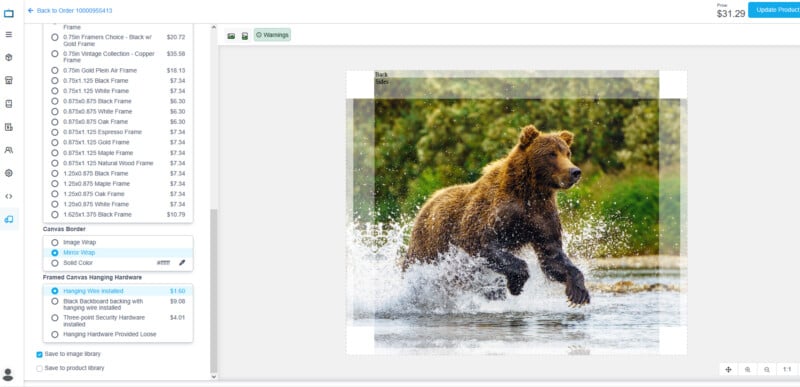800x387 pixels.
Task: Click the options panel scroll-down arrow
Action: coord(214,377)
